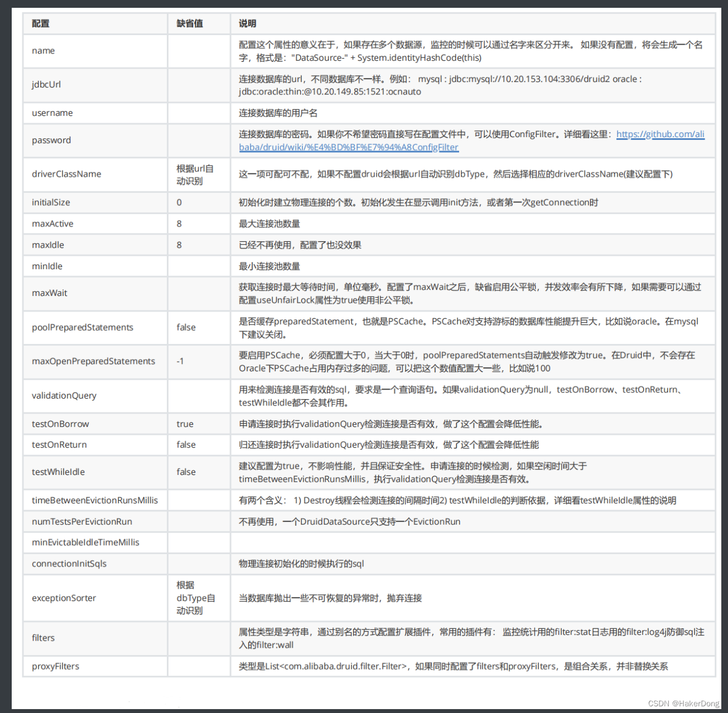Click the '缺省值' column header
Screen dimensions: 728x713
(190, 23)
